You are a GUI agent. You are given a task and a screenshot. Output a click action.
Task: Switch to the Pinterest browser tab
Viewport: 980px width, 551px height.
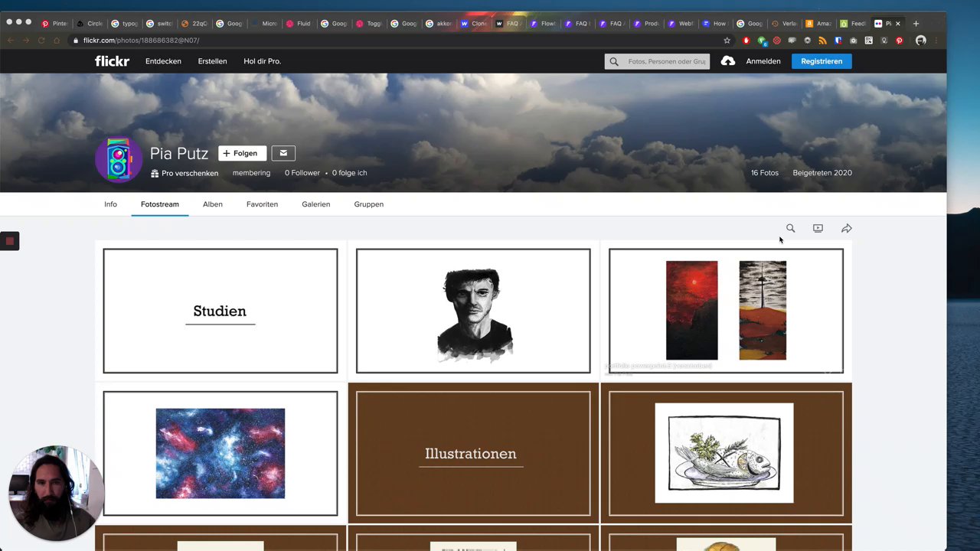[54, 24]
